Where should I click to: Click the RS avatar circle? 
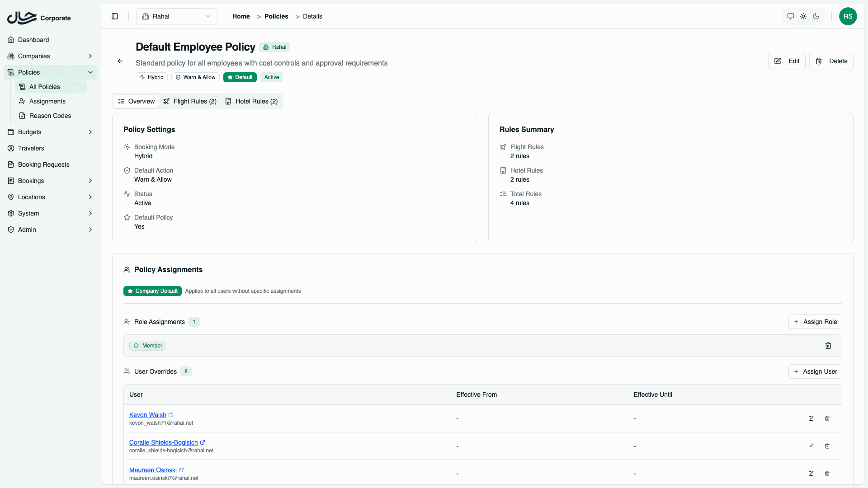tap(849, 16)
